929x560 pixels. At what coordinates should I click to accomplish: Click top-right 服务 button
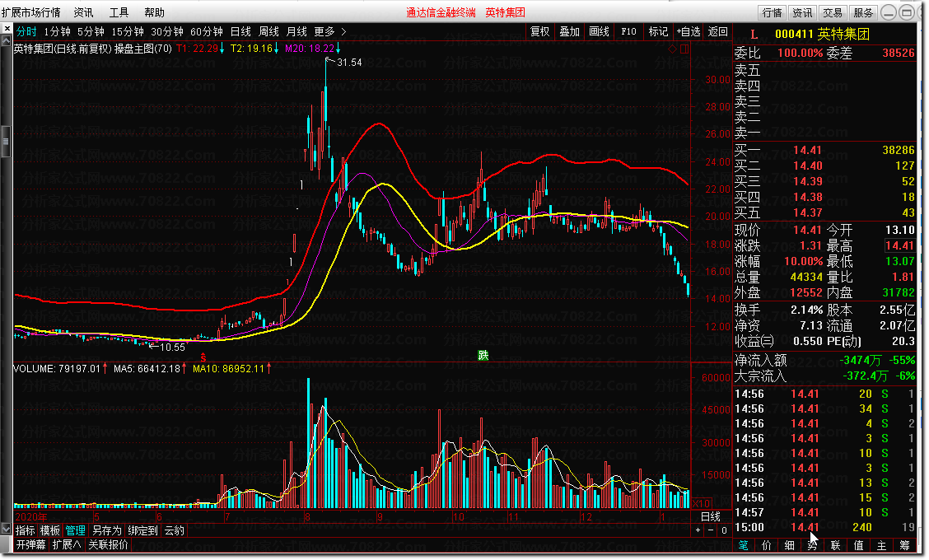click(863, 12)
